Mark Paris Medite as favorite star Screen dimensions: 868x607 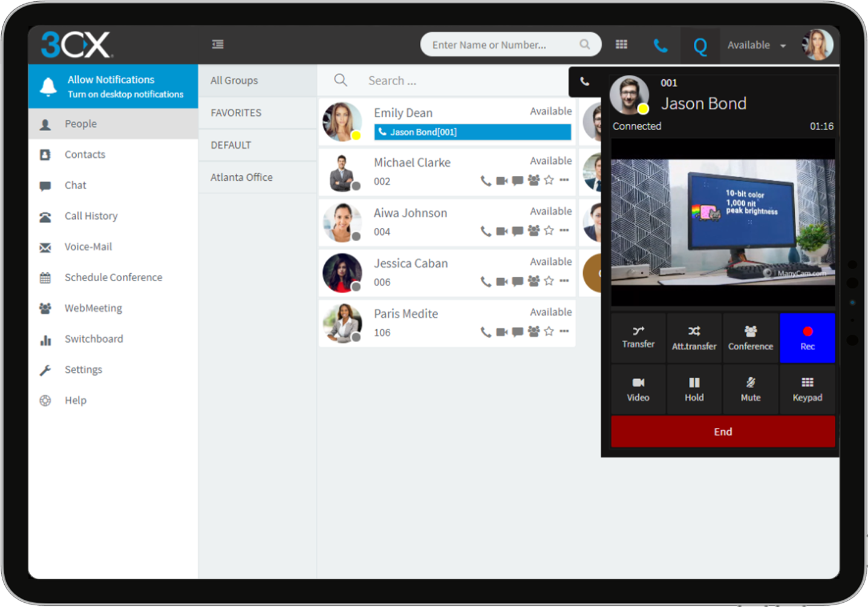pyautogui.click(x=549, y=331)
